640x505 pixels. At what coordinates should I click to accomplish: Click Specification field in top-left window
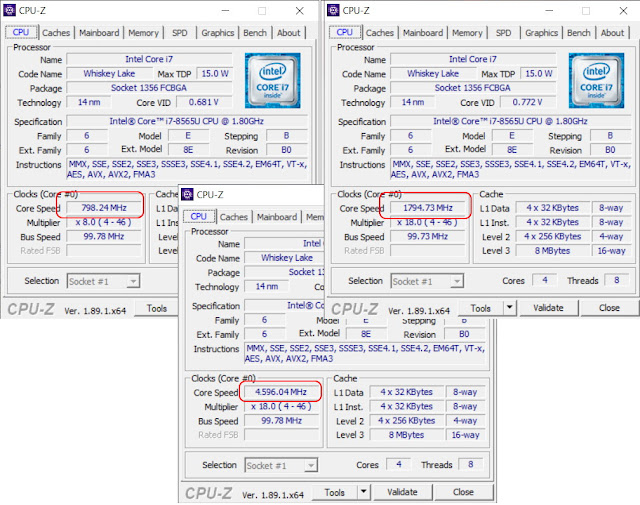[x=187, y=121]
